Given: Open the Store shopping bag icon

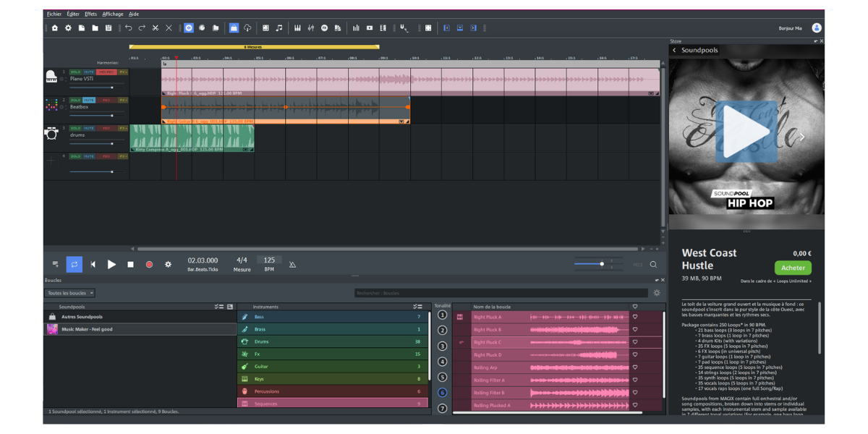Looking at the screenshot, I should pyautogui.click(x=234, y=28).
